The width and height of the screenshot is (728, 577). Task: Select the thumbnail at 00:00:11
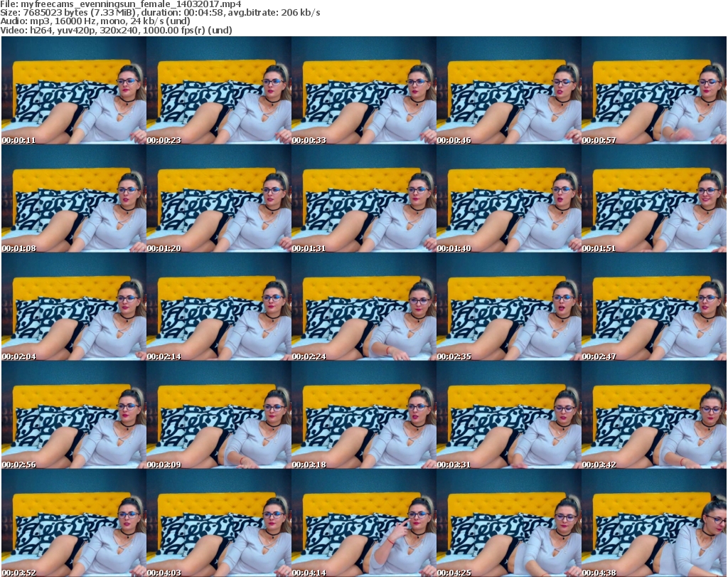(x=74, y=90)
